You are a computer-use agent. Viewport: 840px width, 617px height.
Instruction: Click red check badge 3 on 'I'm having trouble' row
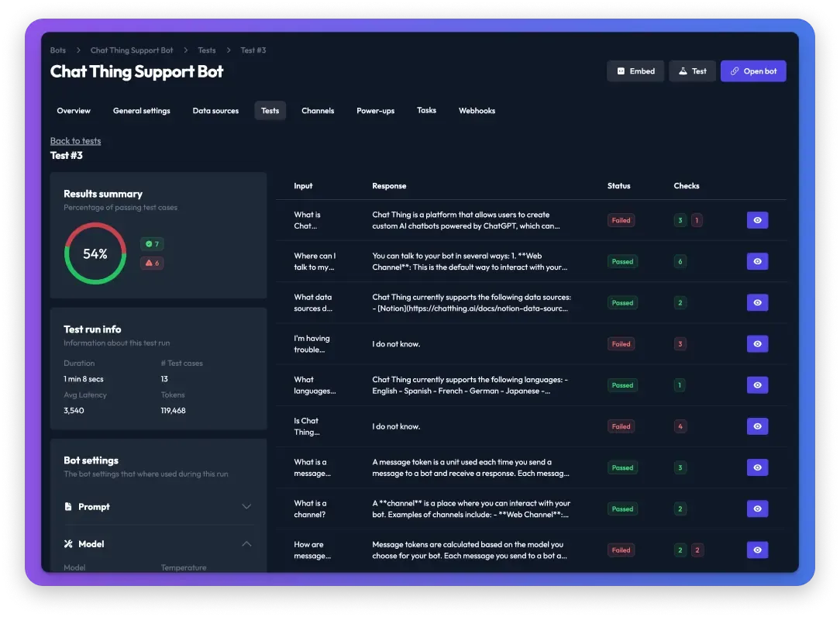click(x=680, y=344)
